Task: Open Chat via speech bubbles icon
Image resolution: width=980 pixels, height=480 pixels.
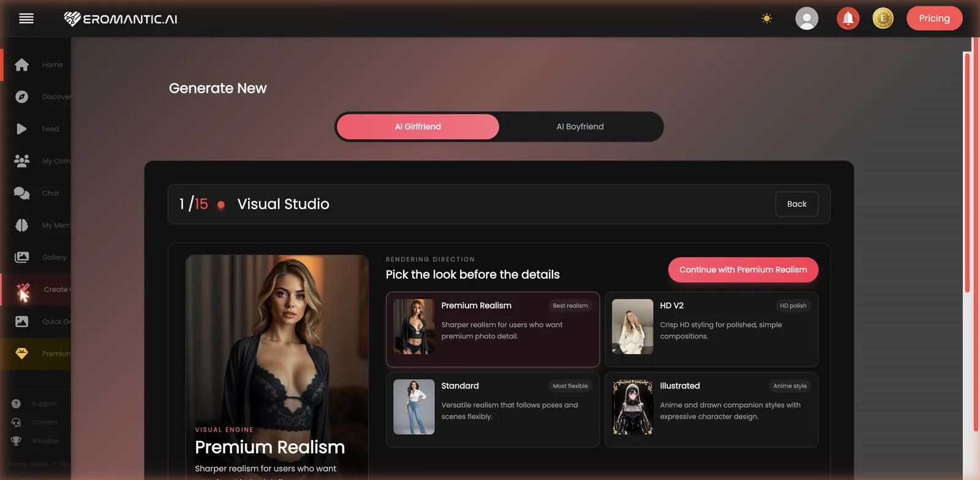Action: point(21,193)
